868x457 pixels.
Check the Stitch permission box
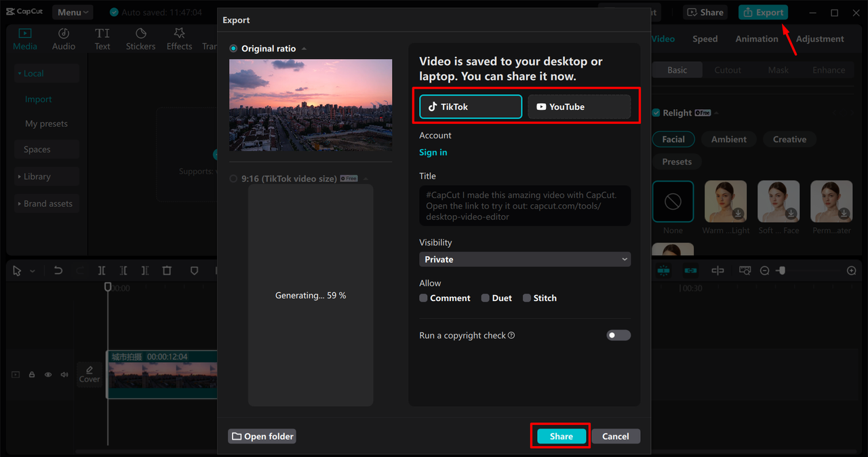(x=526, y=298)
